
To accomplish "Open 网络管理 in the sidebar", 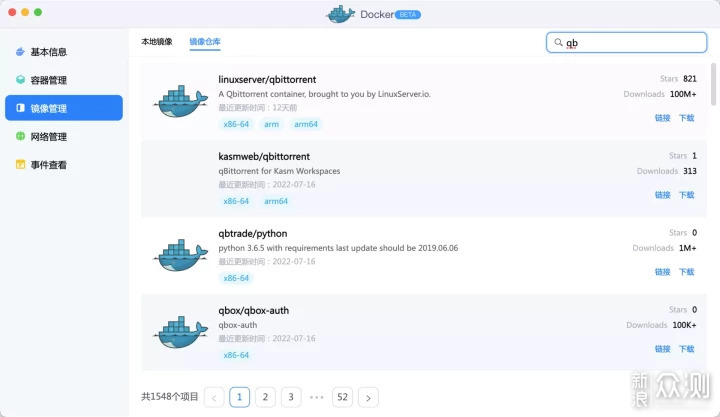I will (64, 136).
